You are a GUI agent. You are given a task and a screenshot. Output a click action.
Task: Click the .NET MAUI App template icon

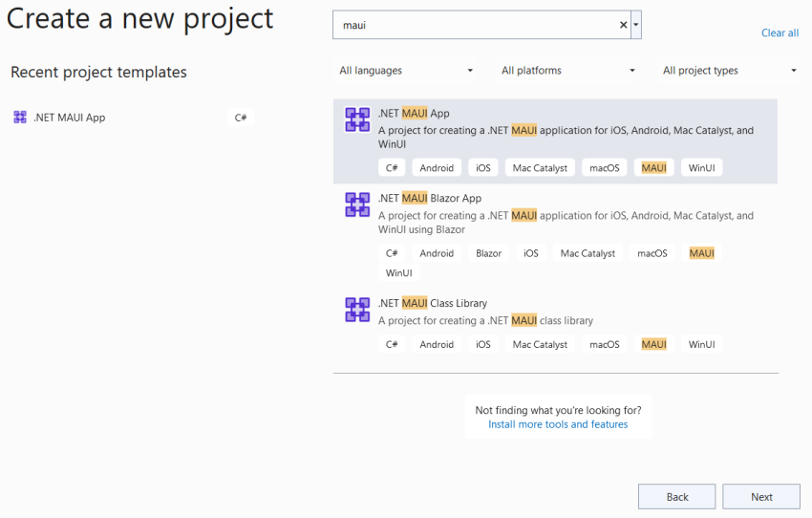357,119
